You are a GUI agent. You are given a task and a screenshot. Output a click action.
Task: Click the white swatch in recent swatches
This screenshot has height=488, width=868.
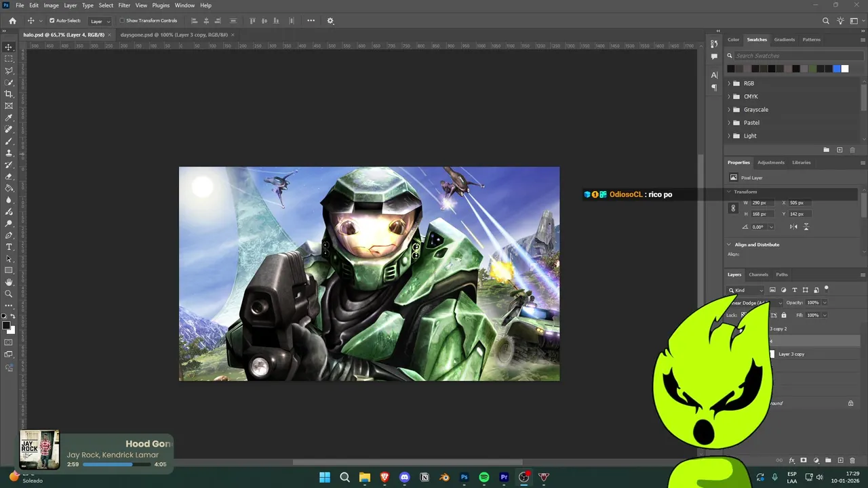point(844,68)
